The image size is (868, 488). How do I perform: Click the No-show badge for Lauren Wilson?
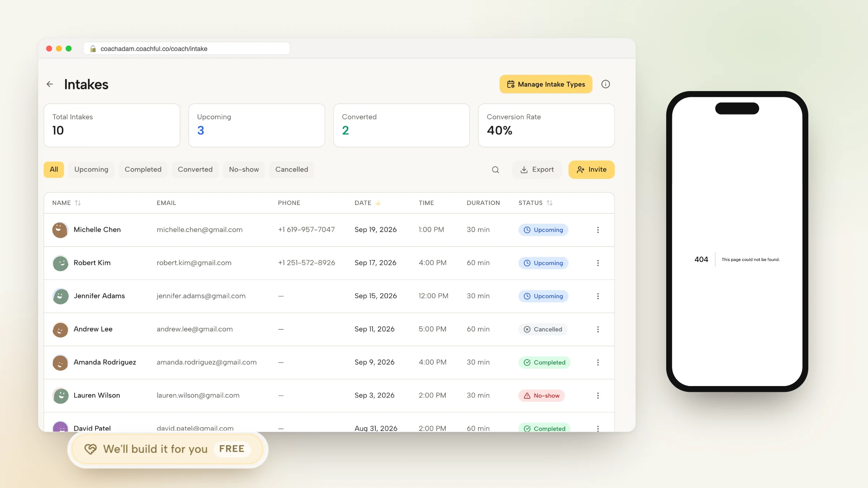coord(541,396)
